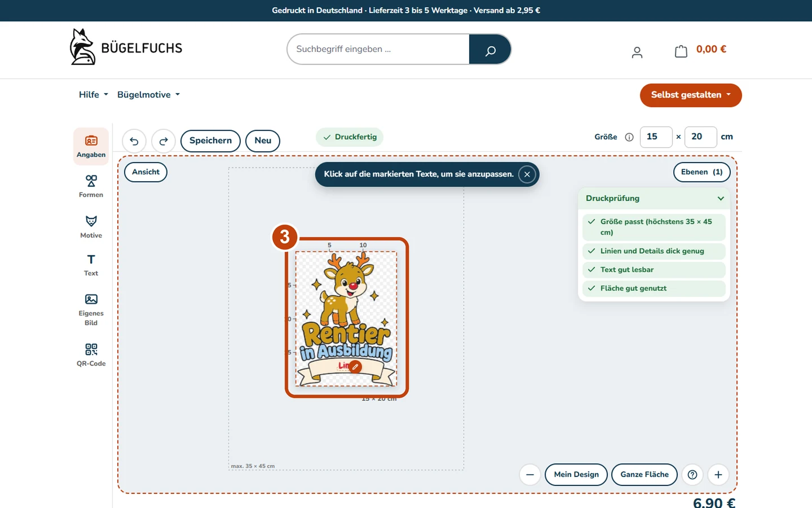Open the Bügelmotive dropdown menu
The height and width of the screenshot is (508, 812).
[149, 95]
